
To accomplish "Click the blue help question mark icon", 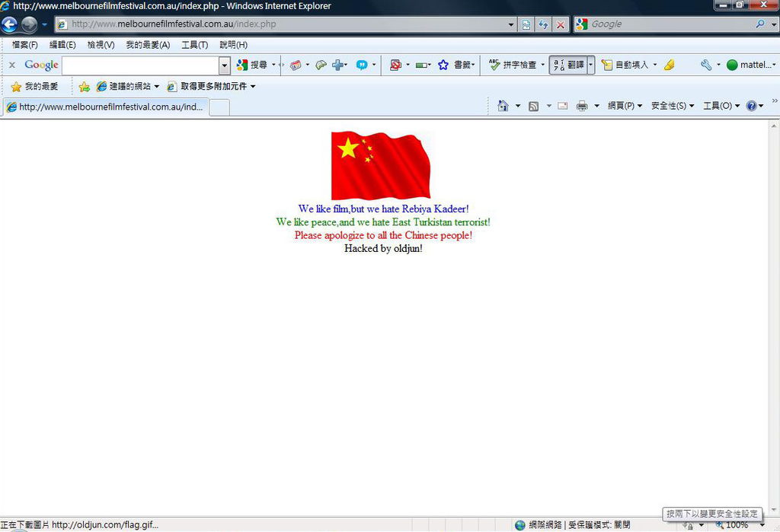I will (x=752, y=106).
